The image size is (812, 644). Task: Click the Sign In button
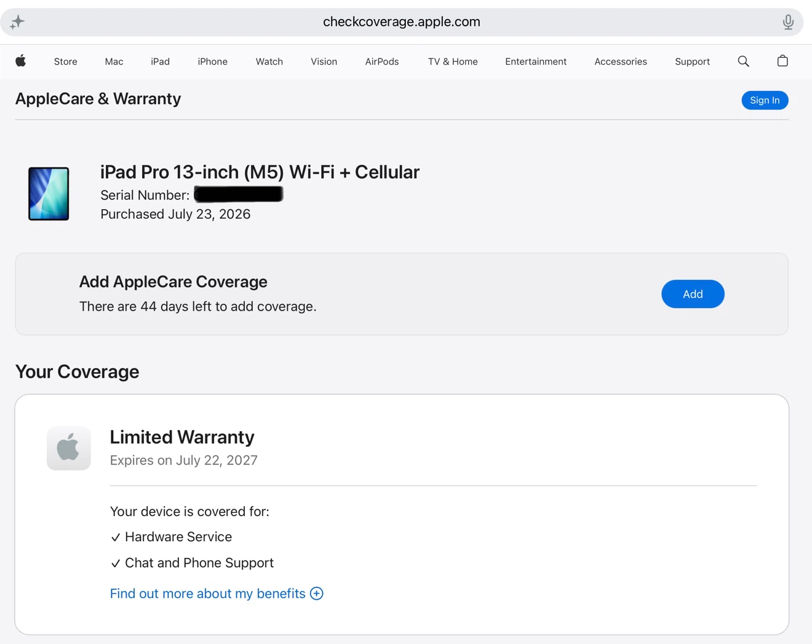(x=765, y=100)
